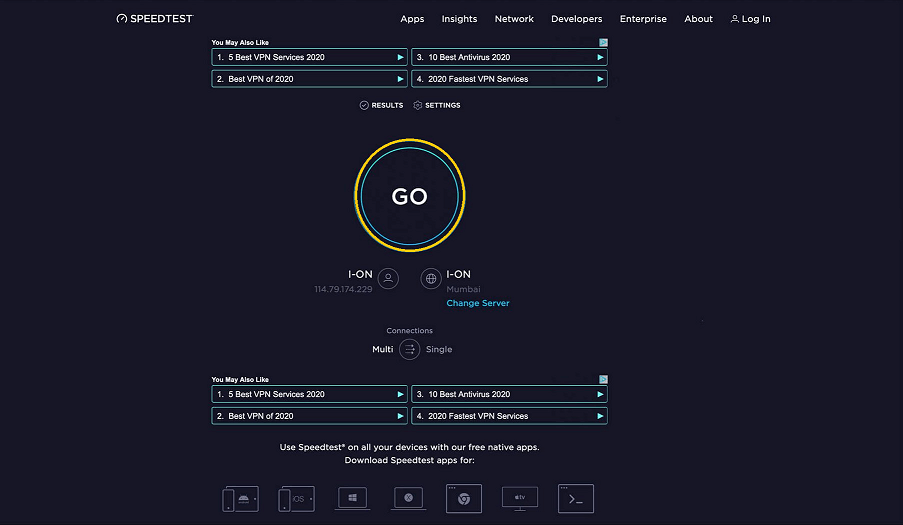Select the Apple TV app icon
Screen dimensions: 903x525
tap(520, 498)
